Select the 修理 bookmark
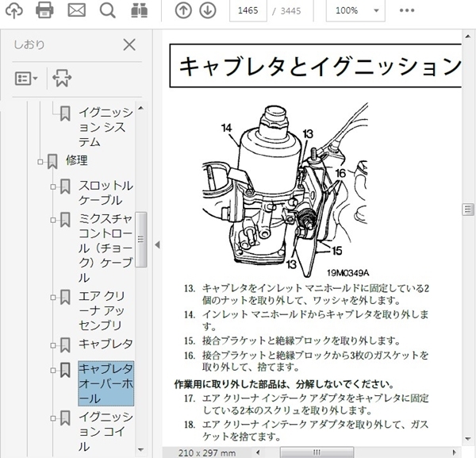This screenshot has height=458, width=476. [x=77, y=160]
